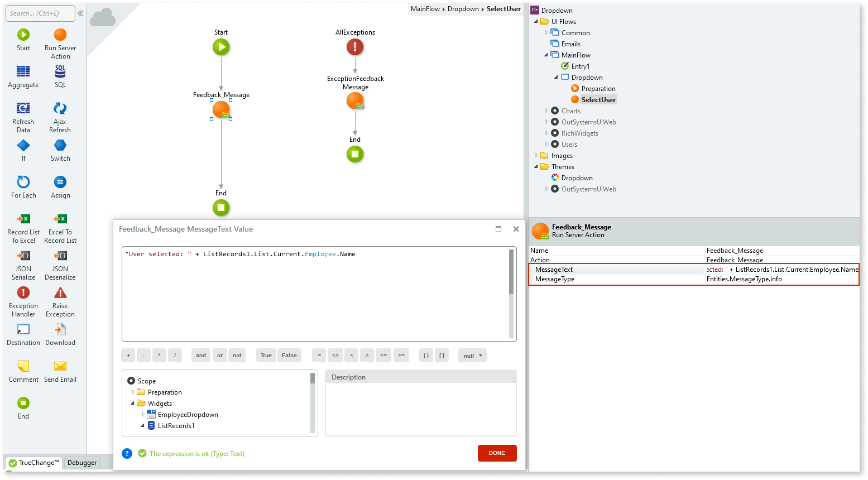This screenshot has width=868, height=480.
Task: Expand the Charts tree node
Action: (x=548, y=111)
